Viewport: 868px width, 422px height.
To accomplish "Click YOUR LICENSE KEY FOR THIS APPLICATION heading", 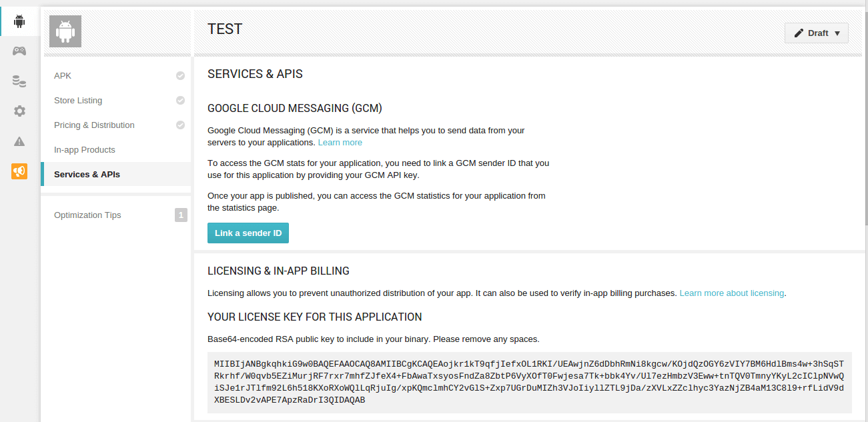I will coord(315,317).
